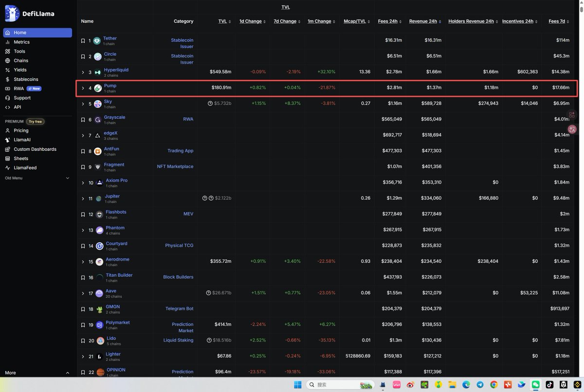Bookmark the AntFun row
Image resolution: width=584 pixels, height=392 pixels.
point(83,151)
